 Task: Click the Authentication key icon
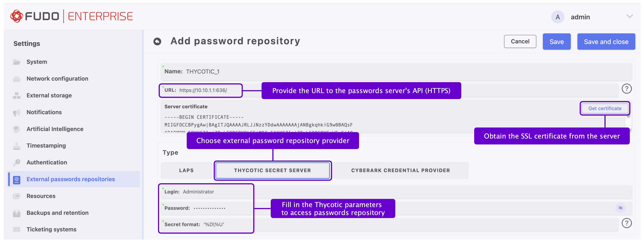tap(17, 162)
